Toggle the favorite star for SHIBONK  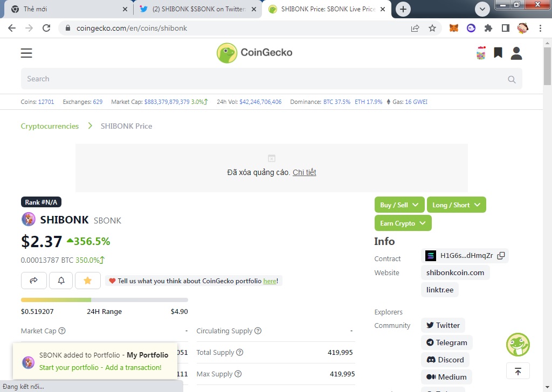pyautogui.click(x=88, y=281)
